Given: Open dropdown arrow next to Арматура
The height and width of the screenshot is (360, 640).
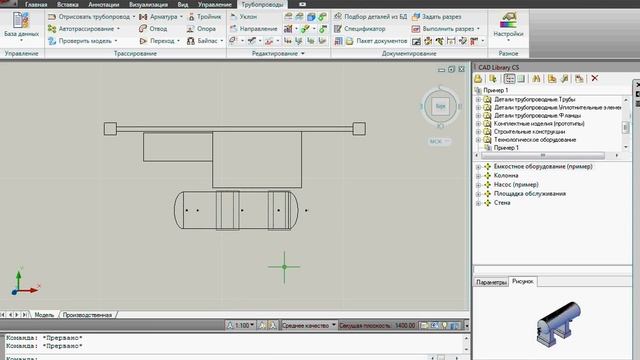Looking at the screenshot, I should point(182,17).
